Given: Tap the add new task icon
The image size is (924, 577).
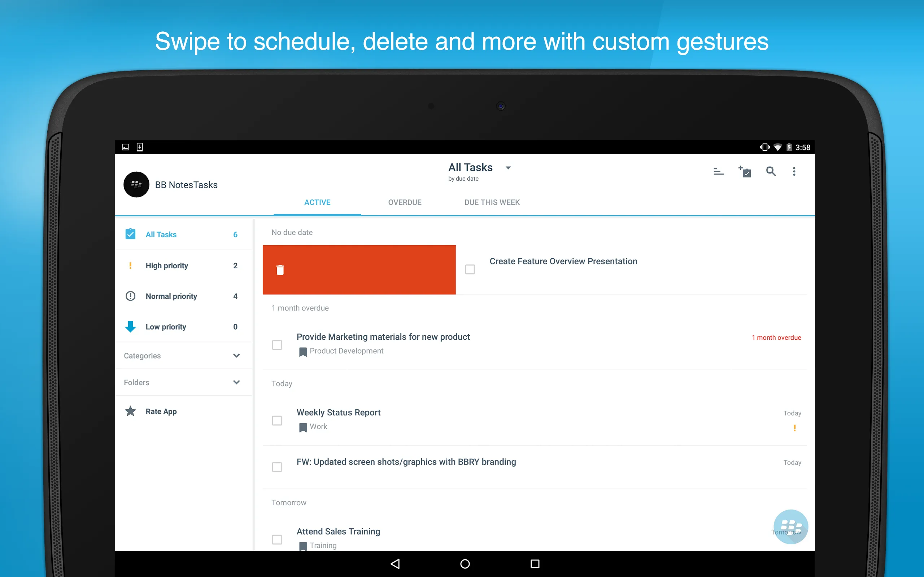Looking at the screenshot, I should pyautogui.click(x=745, y=171).
